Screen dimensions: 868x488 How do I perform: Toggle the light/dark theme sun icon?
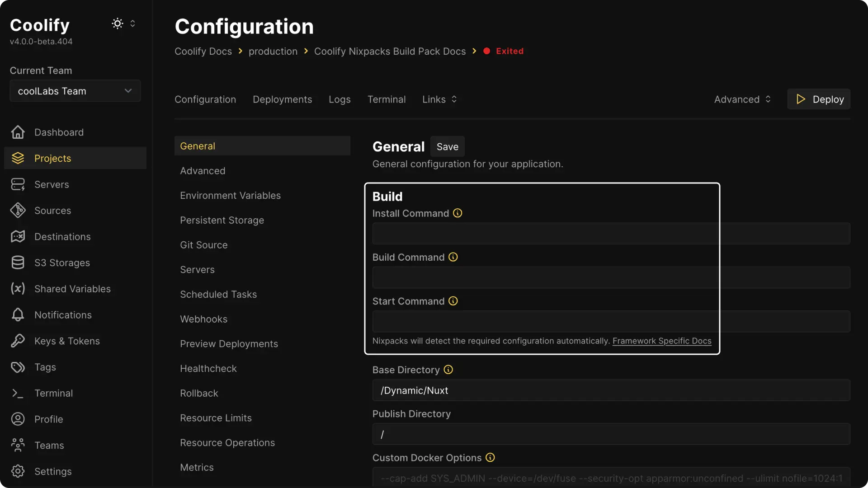pos(117,23)
